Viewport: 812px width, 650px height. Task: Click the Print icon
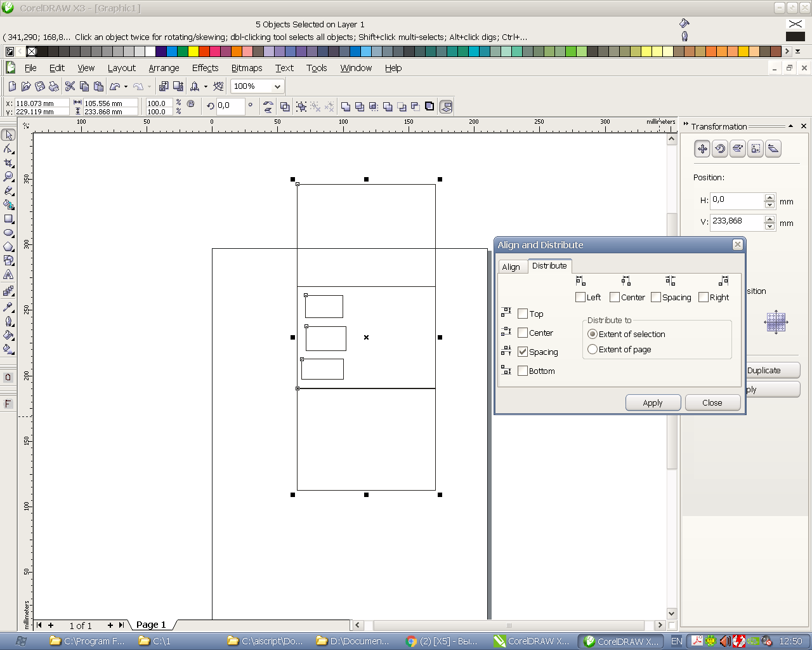(x=54, y=86)
